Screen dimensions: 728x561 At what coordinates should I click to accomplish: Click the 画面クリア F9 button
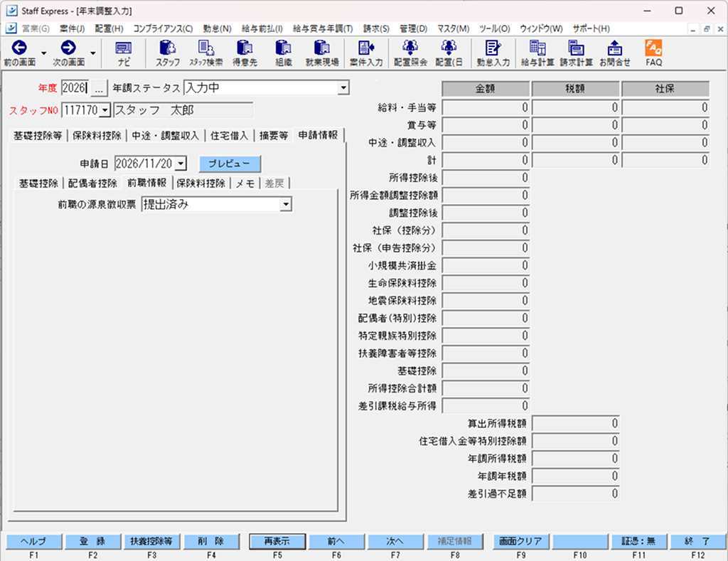coord(521,542)
